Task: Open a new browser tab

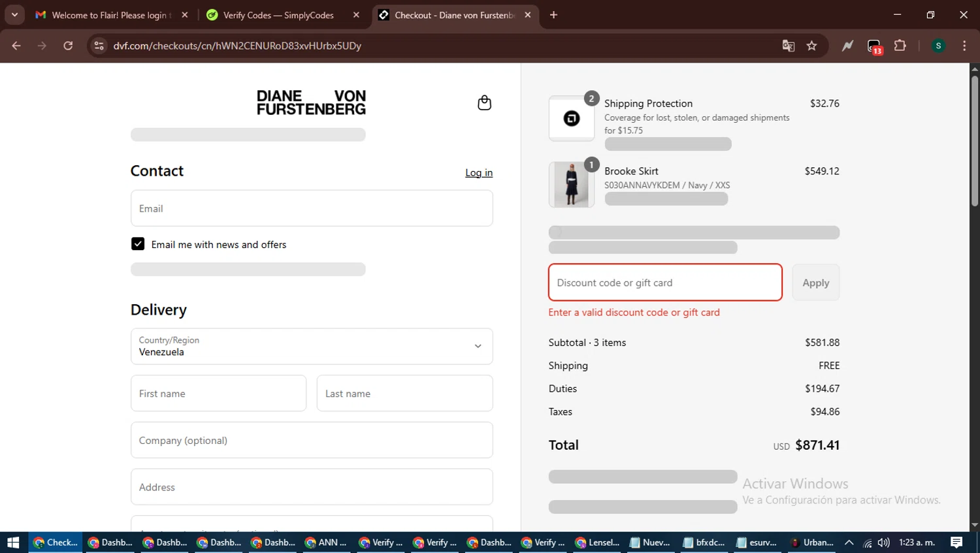Action: tap(553, 15)
